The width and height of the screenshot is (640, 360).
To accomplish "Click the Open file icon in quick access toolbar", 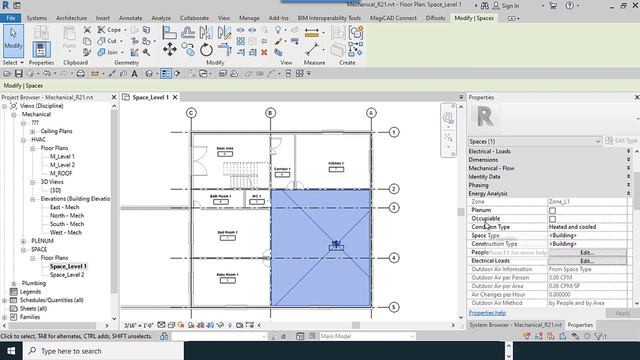I will pos(7,73).
